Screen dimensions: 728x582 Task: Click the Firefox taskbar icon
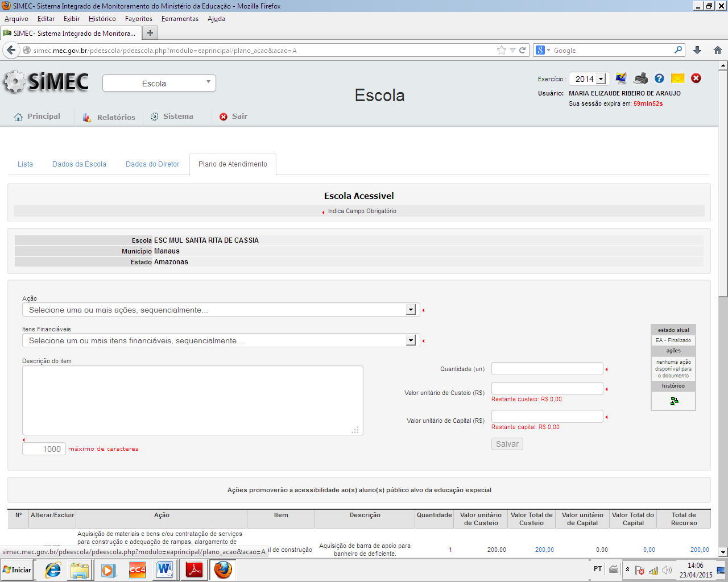click(223, 569)
